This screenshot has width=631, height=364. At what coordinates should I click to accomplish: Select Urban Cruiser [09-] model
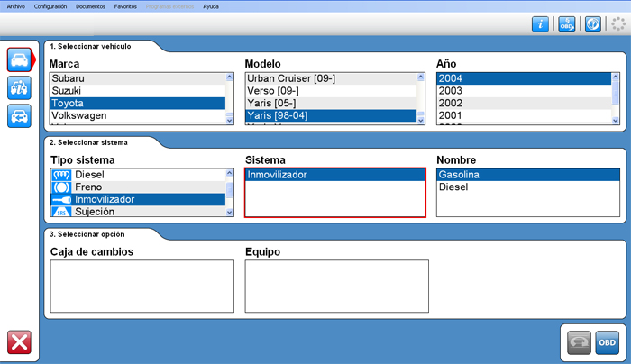(331, 78)
